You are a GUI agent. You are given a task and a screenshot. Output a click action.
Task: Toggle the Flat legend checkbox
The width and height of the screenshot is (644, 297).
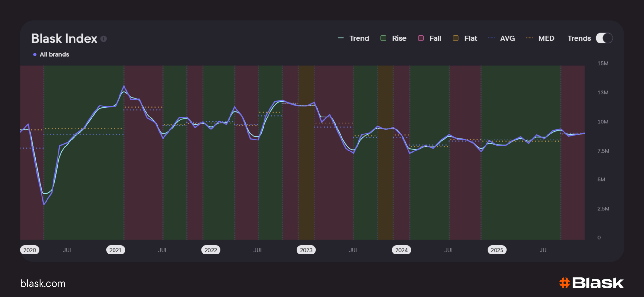point(456,38)
